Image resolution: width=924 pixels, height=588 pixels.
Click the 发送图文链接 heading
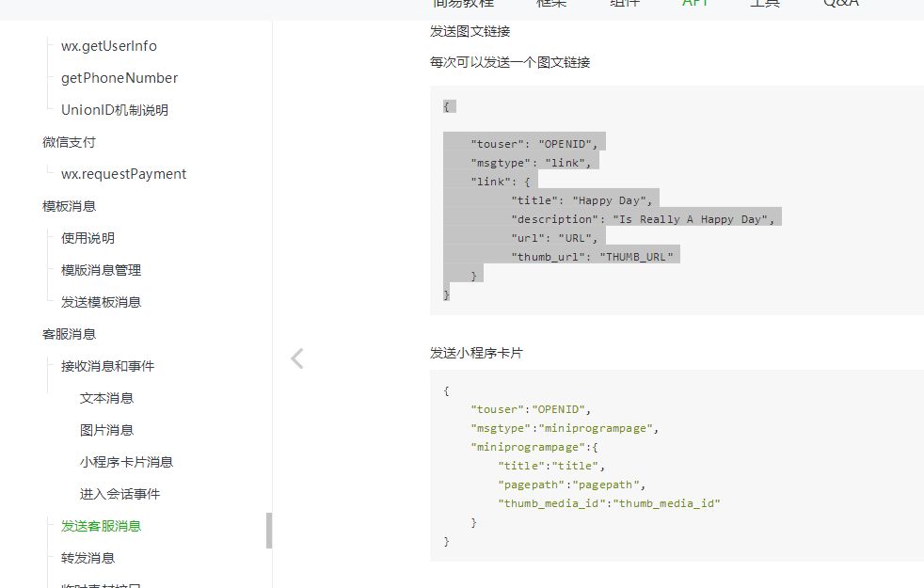470,31
